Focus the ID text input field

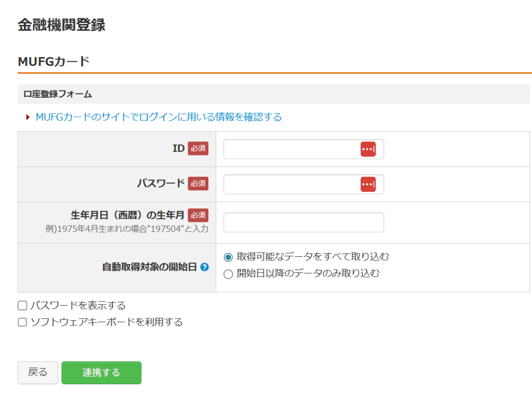pyautogui.click(x=291, y=149)
